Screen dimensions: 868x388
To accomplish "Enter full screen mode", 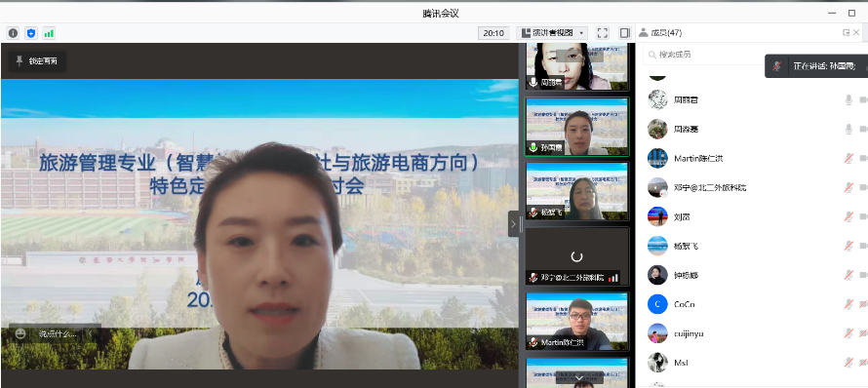I will 603,33.
